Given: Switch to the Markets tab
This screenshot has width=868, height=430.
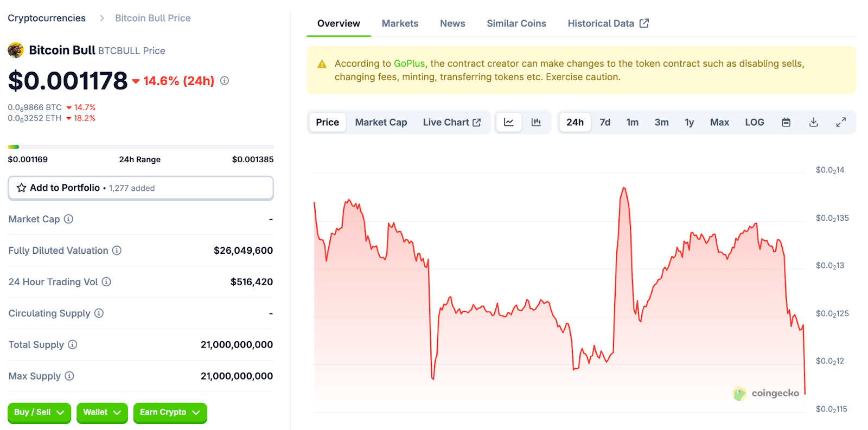Looking at the screenshot, I should pos(400,24).
